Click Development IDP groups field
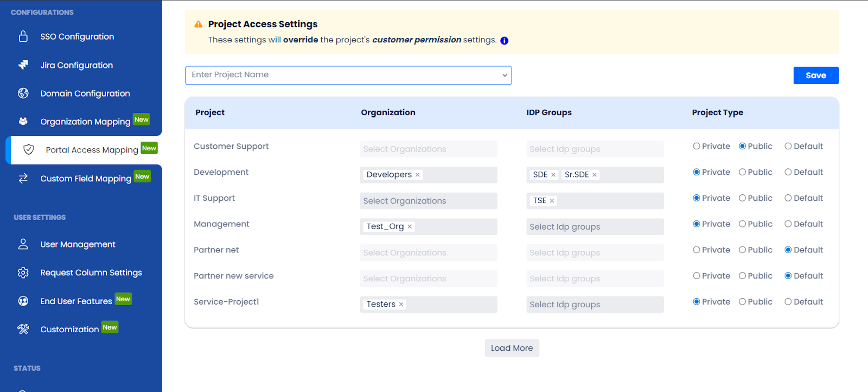Viewport: 868px width, 392px height. [x=595, y=175]
